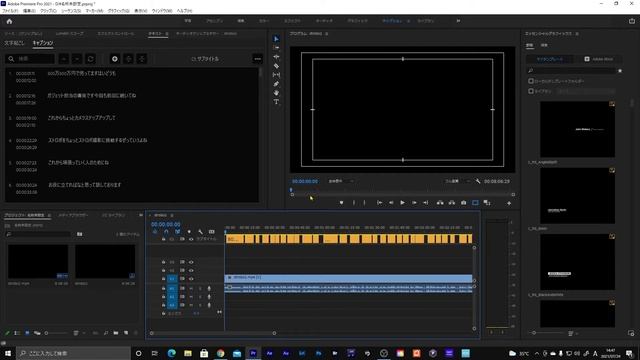
Task: Open playback resolution dropdown in Program monitor
Action: coord(457,181)
